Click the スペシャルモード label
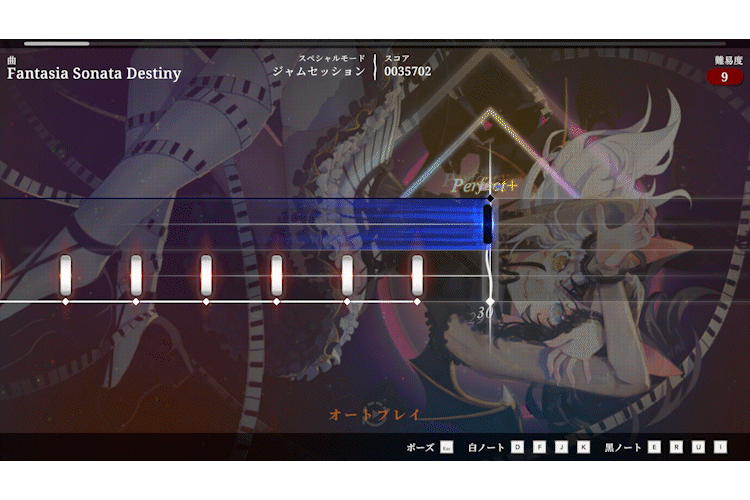The height and width of the screenshot is (500, 750). pyautogui.click(x=332, y=58)
